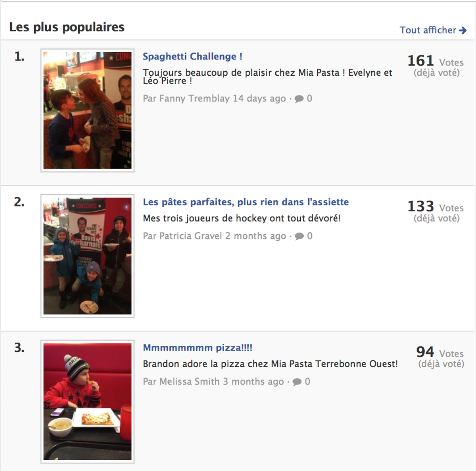The width and height of the screenshot is (476, 471).
Task: Click déjà voté label under 161 Votes
Action: 437,73
